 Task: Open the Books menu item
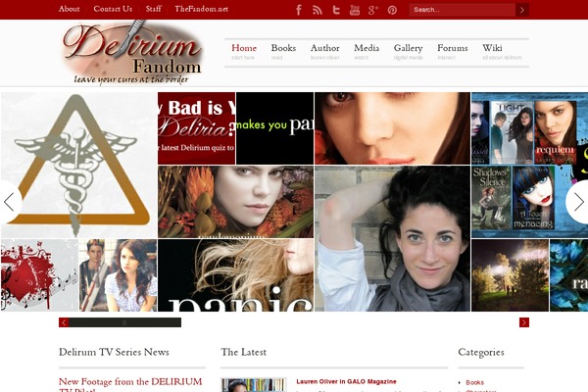[x=283, y=52]
